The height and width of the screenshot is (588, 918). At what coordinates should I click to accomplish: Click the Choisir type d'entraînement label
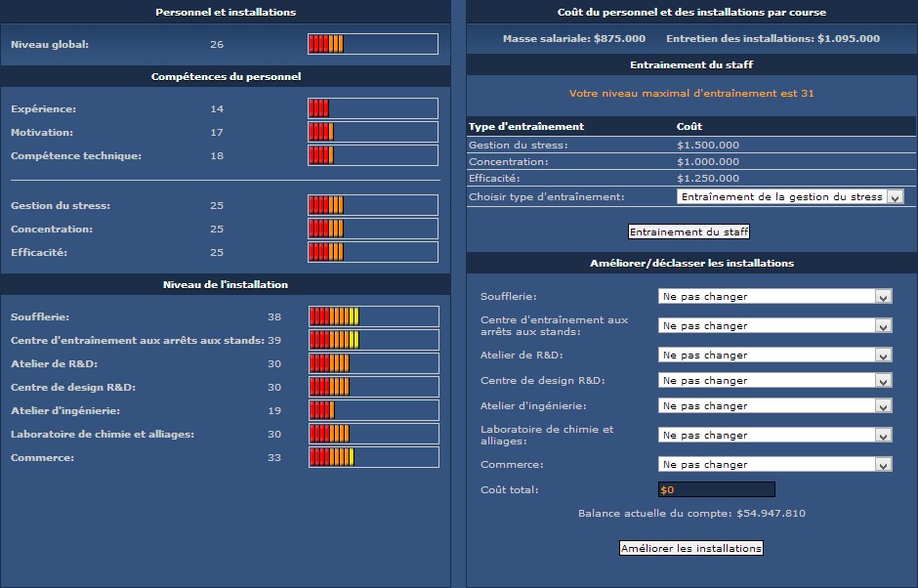[x=546, y=196]
